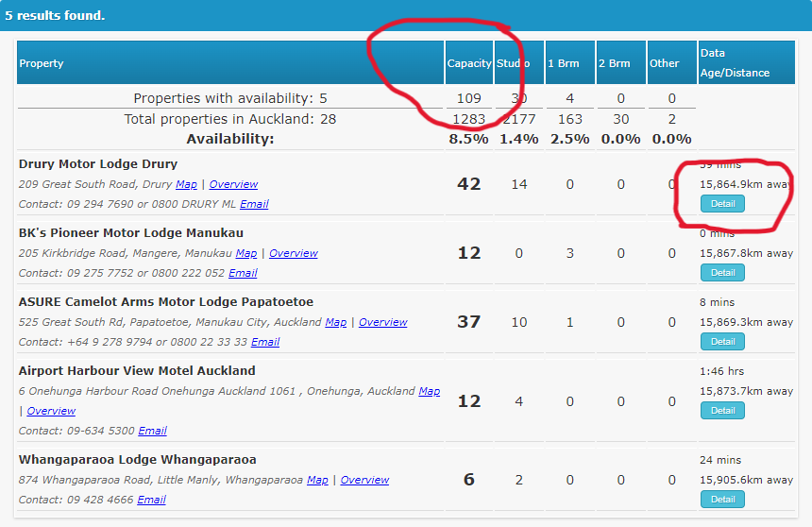Select Airport Harbour View Motel Auckland title
This screenshot has width=812, height=527.
point(137,371)
